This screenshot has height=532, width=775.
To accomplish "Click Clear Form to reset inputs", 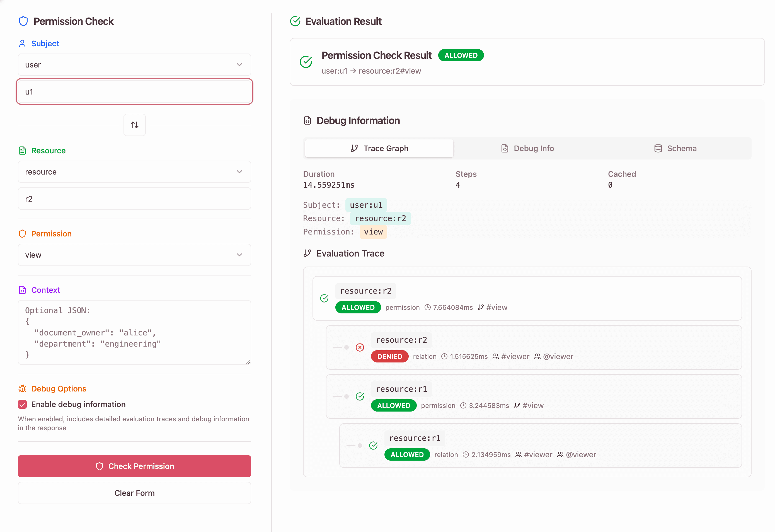I will tap(134, 493).
